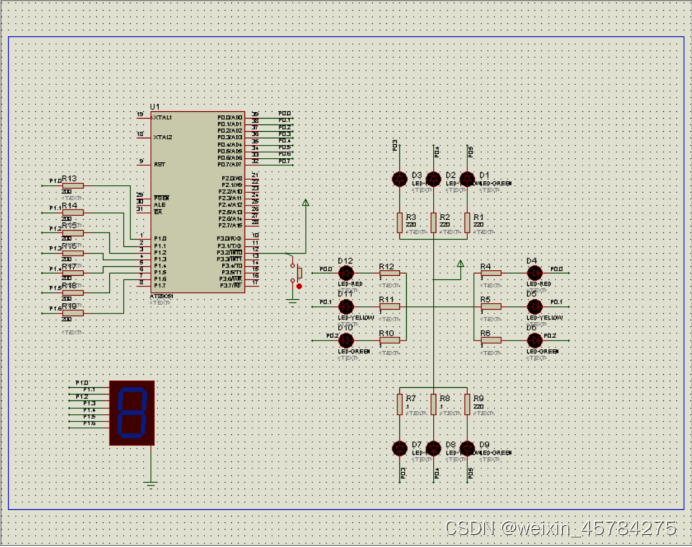Select resistor R6 symbol
Viewport: 692px width, 547px height.
tap(491, 340)
